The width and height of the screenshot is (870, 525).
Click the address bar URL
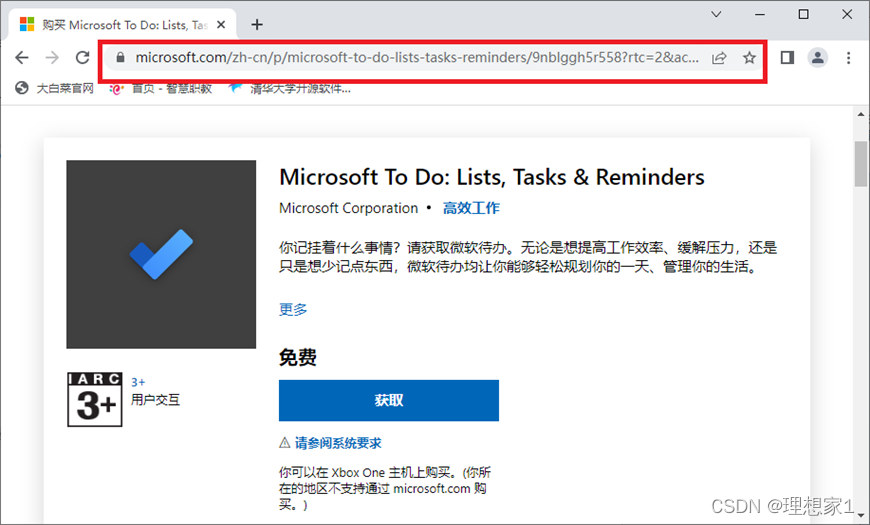[417, 58]
